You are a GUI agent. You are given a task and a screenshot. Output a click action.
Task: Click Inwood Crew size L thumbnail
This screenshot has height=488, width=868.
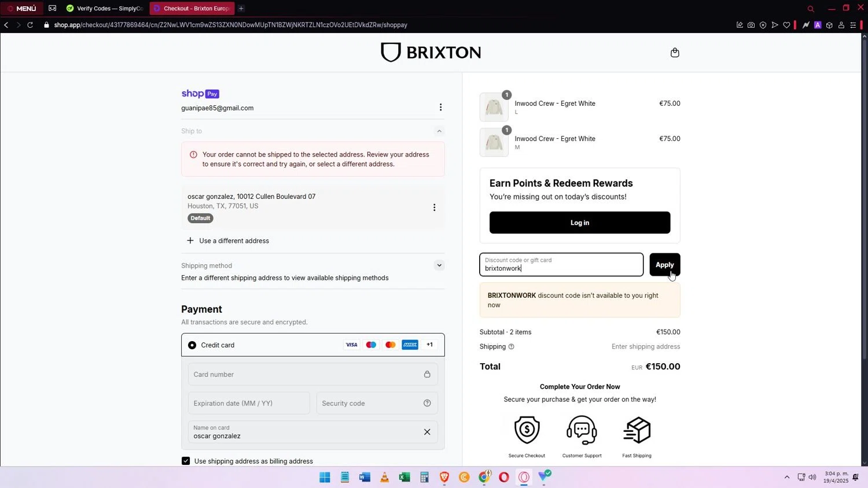[x=494, y=107]
